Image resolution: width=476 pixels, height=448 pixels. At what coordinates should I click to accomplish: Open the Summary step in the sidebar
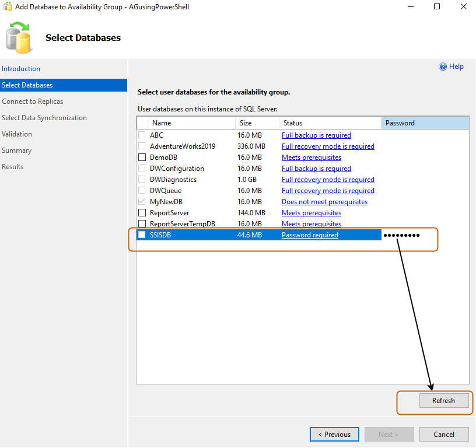[16, 150]
